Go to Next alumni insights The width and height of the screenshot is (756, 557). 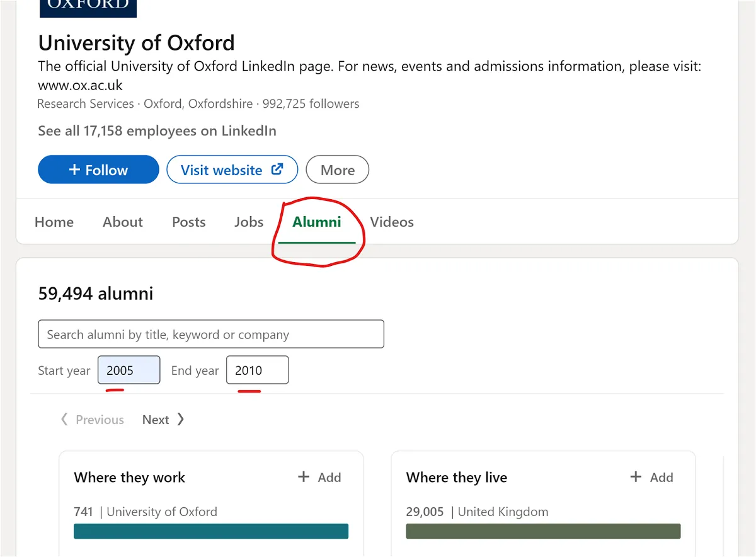point(163,420)
